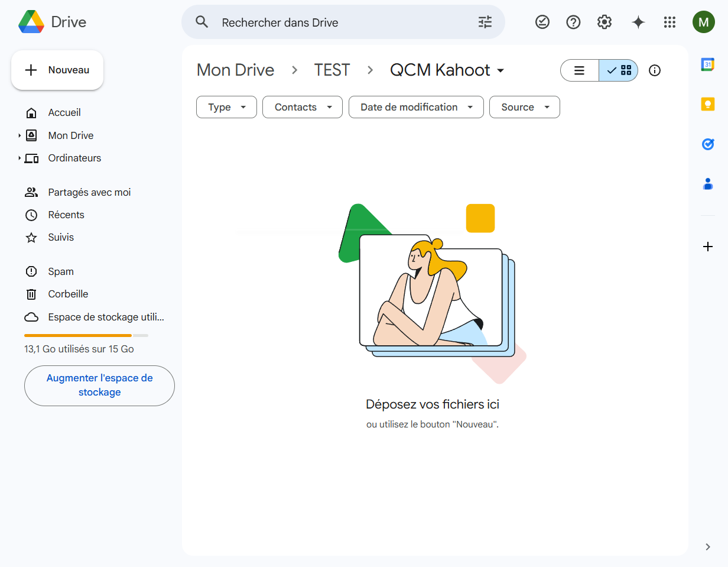Open the Google apps grid
This screenshot has height=567, width=728.
point(669,22)
